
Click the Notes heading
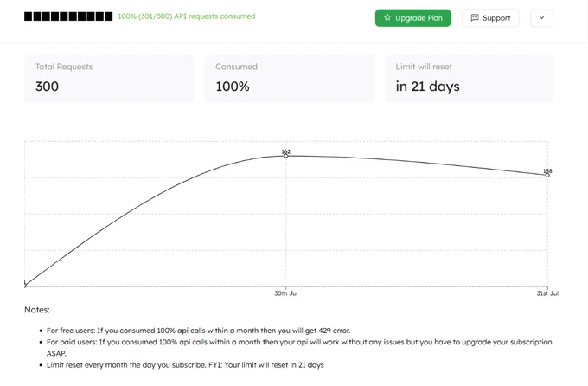click(37, 310)
